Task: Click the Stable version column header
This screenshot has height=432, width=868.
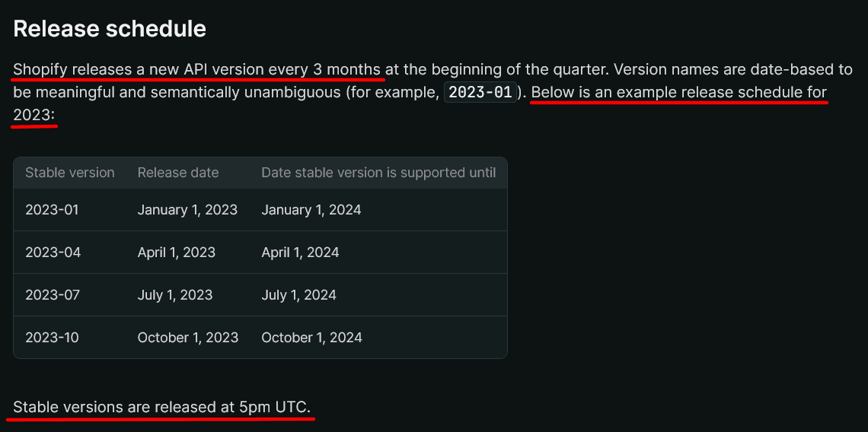Action: (70, 173)
